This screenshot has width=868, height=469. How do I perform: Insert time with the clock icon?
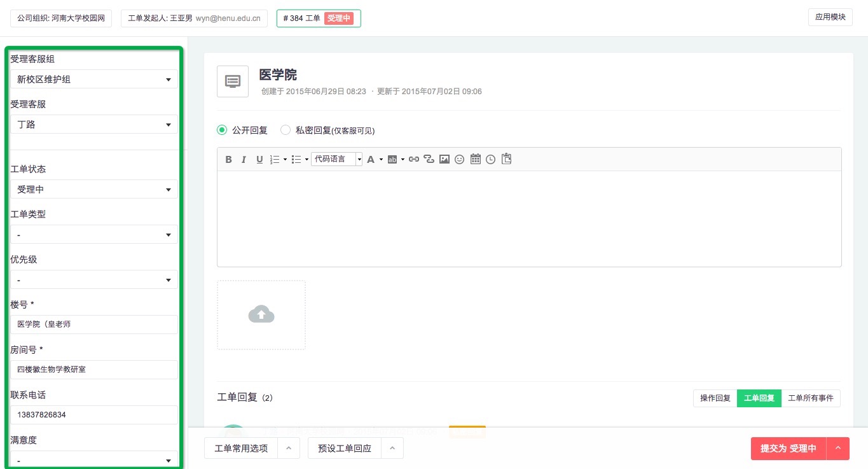pos(491,160)
